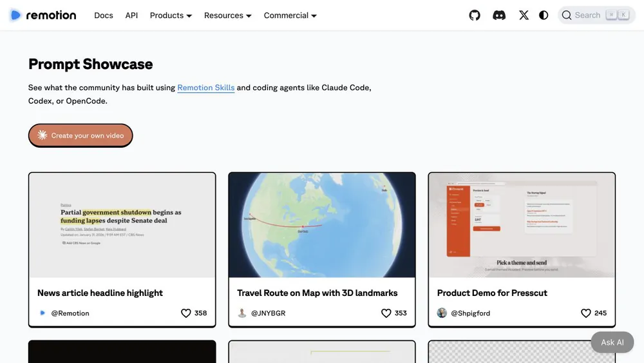Open the Docs navigation item
The width and height of the screenshot is (644, 363).
(x=104, y=15)
